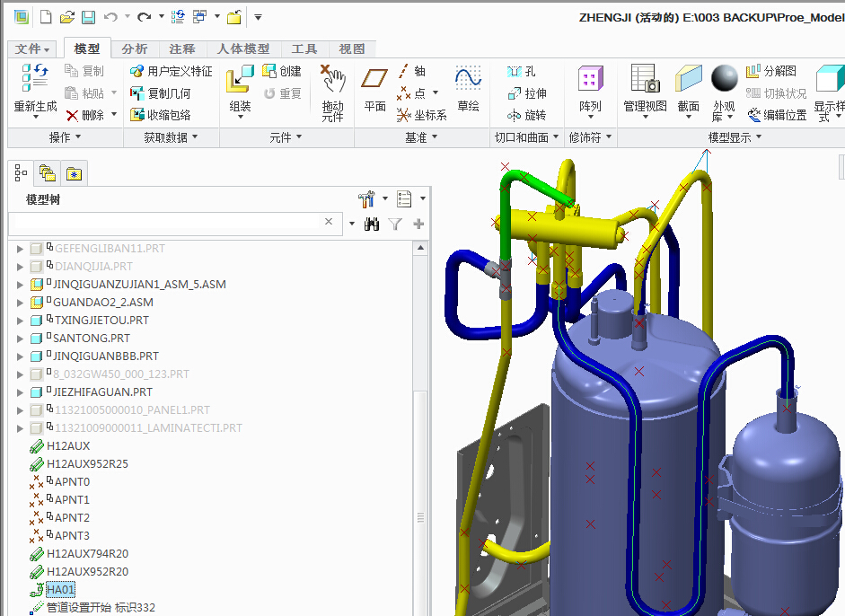Open the Cut & Surface (切口和曲面) dropdown
Viewport: 845px width, 616px height.
[x=526, y=137]
